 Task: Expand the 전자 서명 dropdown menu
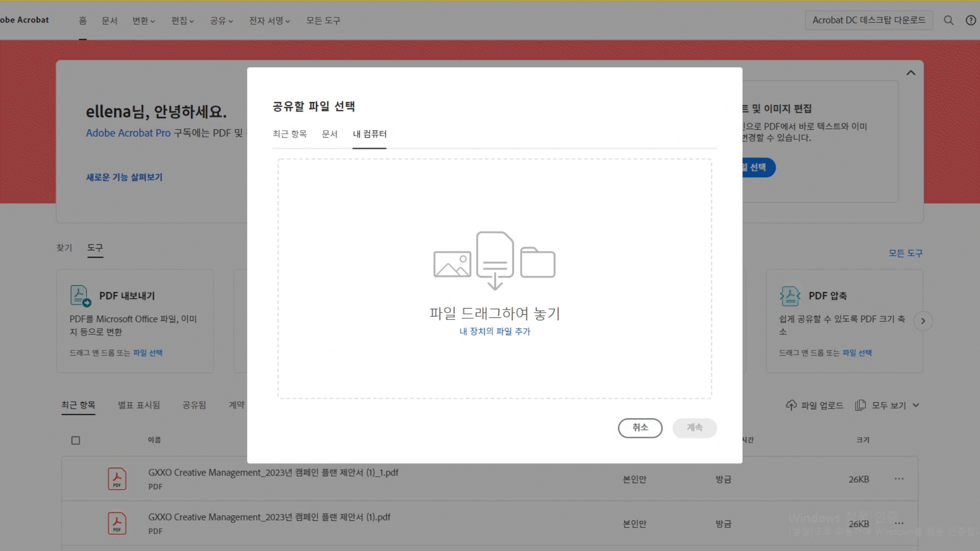pyautogui.click(x=269, y=21)
